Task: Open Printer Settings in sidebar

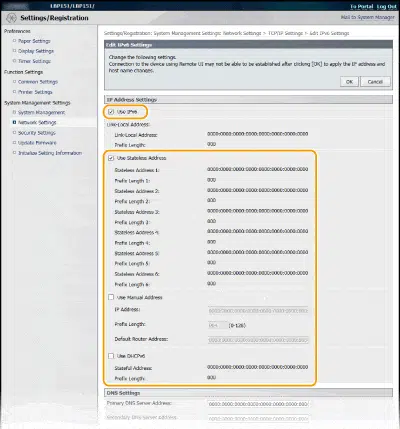Action: [x=35, y=92]
